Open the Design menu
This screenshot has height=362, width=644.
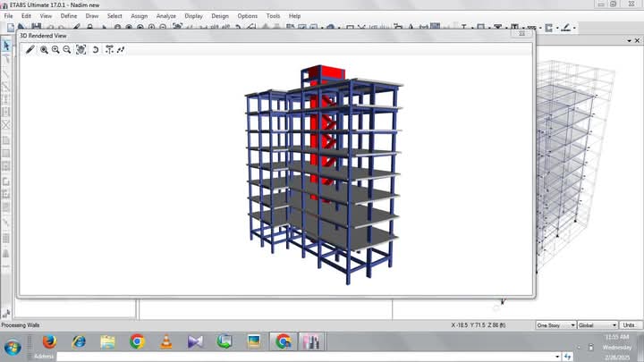[220, 16]
